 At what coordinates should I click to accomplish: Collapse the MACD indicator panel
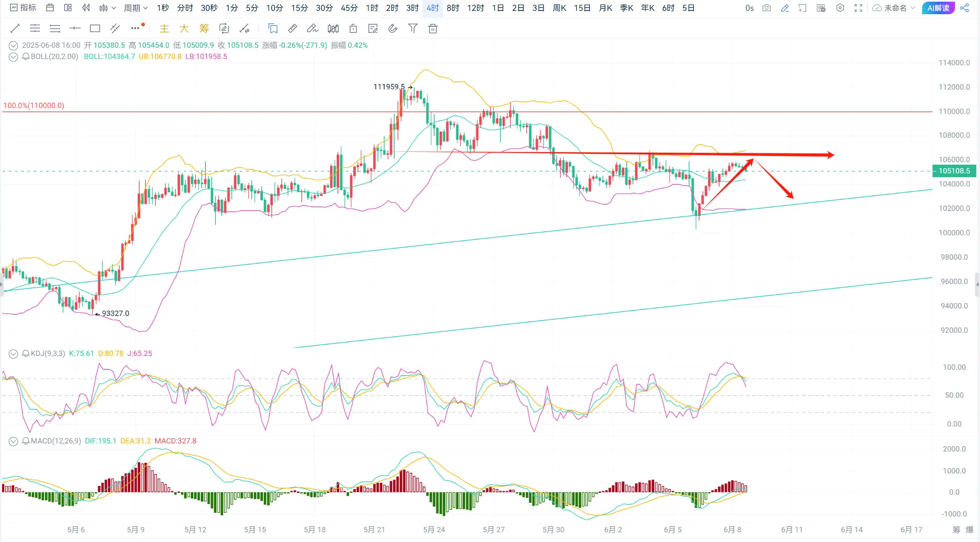13,441
